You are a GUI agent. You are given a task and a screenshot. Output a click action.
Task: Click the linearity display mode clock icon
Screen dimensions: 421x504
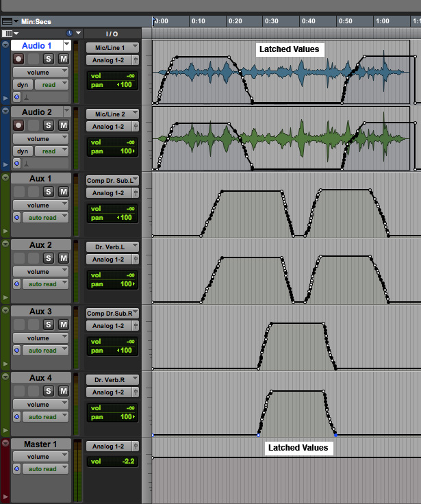pos(70,33)
